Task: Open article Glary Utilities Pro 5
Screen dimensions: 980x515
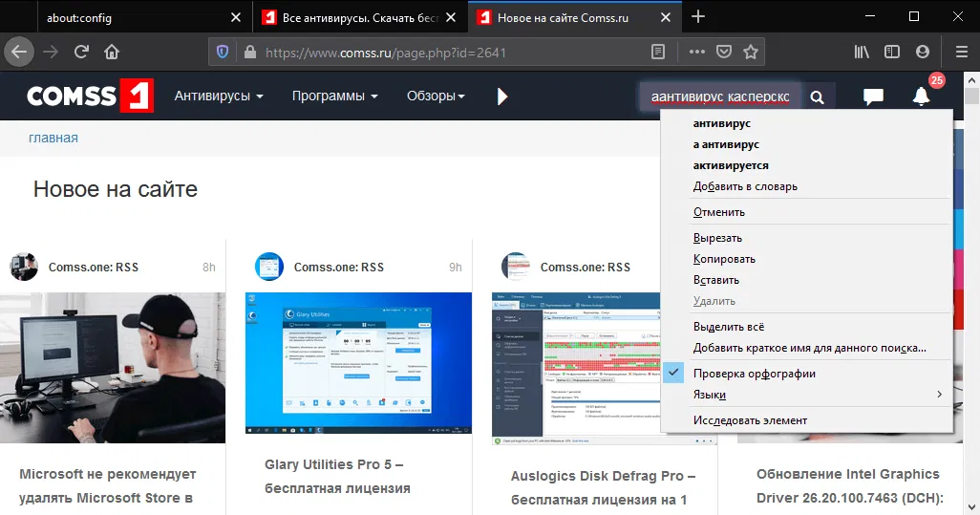Action: (x=337, y=476)
